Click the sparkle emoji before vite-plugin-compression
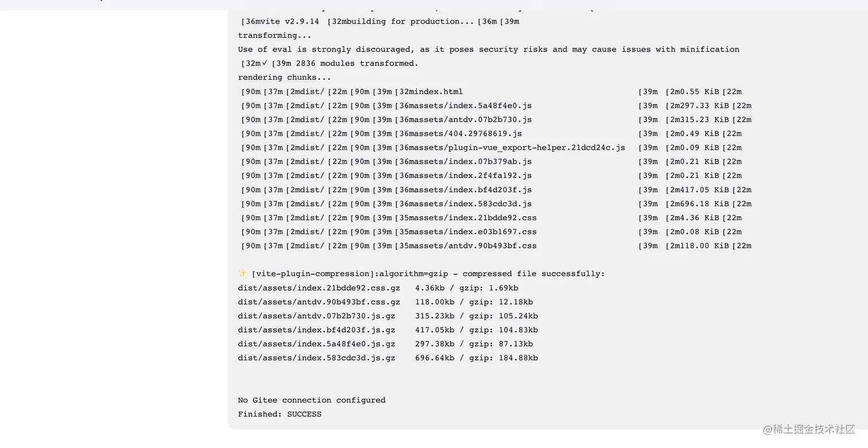 (242, 274)
